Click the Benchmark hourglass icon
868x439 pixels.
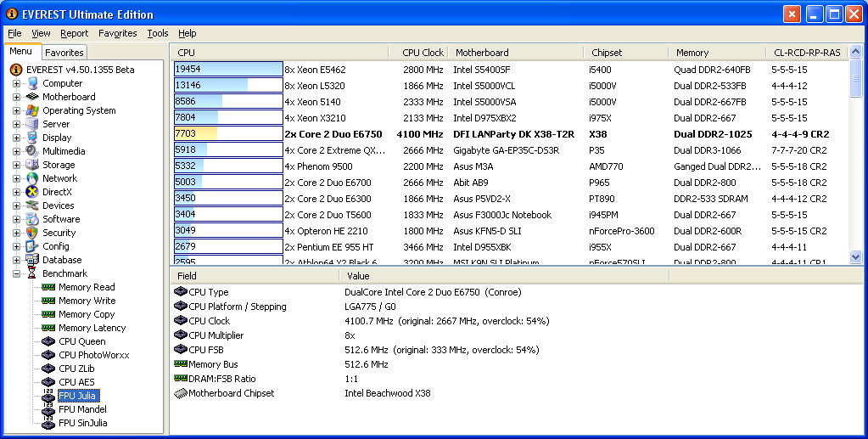pyautogui.click(x=32, y=273)
